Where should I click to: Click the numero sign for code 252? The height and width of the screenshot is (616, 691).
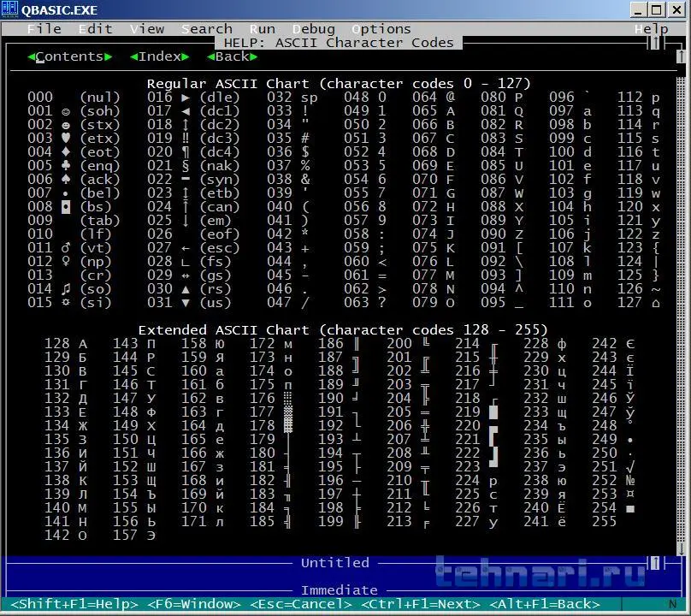tap(630, 481)
